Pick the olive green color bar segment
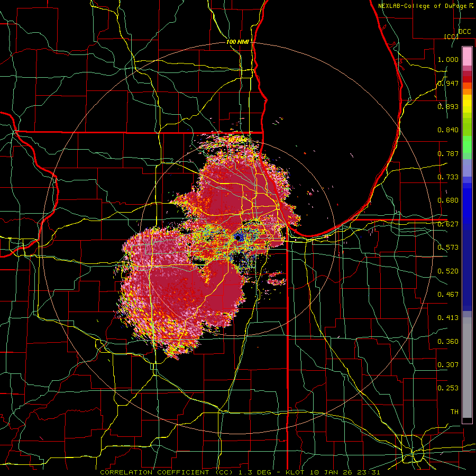Viewport: 476px width, 476px height. pyautogui.click(x=467, y=127)
